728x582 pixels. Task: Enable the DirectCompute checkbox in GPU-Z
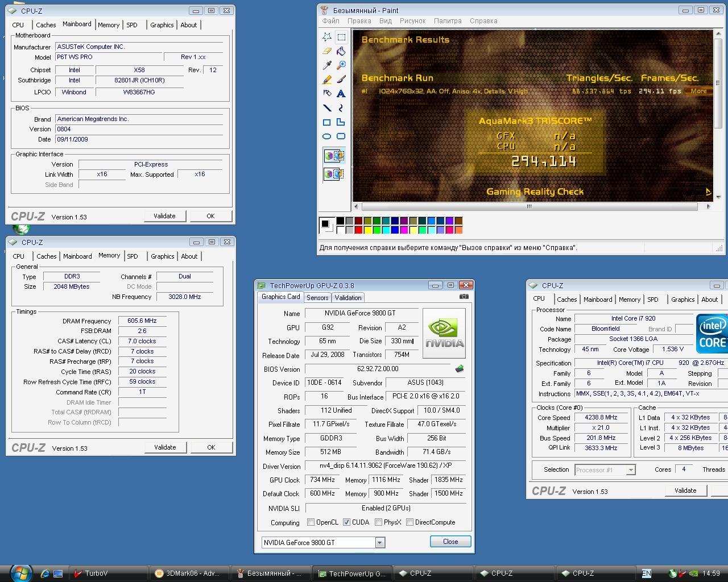[x=409, y=522]
